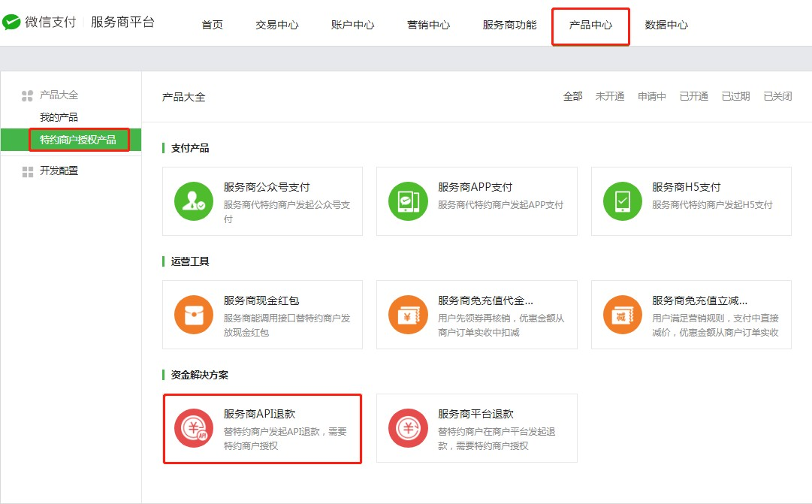This screenshot has height=504, width=812.
Task: Click description 替特约商户发起API退款，需要特约商户授权
Action: pos(285,439)
